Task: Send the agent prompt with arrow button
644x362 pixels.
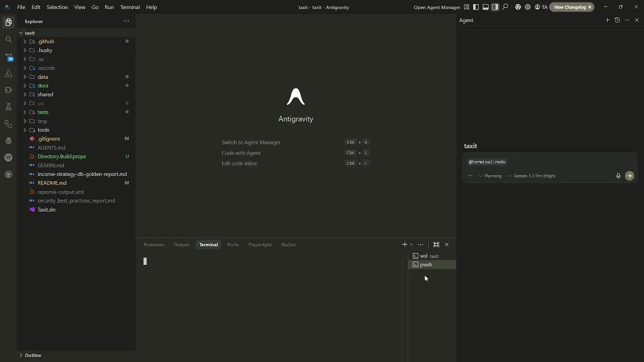Action: [629, 176]
